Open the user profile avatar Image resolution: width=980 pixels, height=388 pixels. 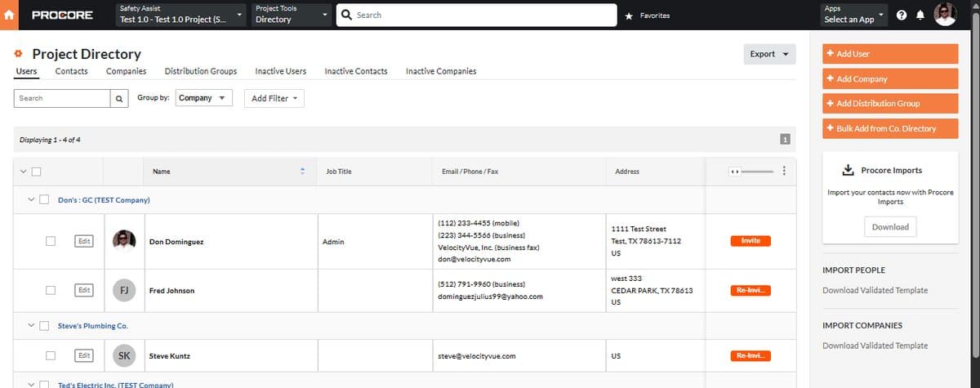pyautogui.click(x=945, y=15)
